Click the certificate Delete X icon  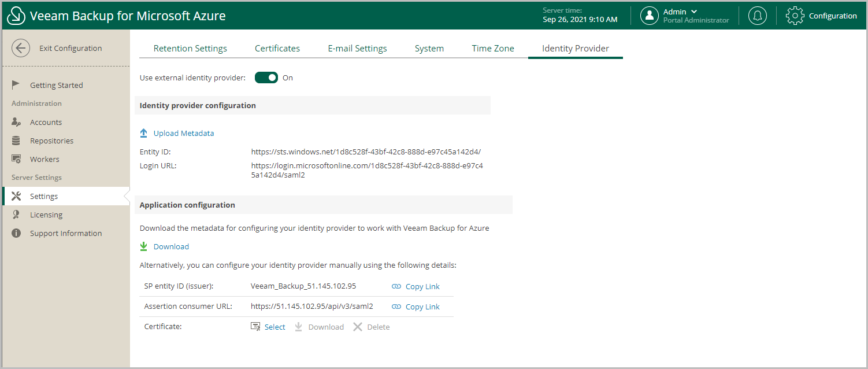(x=358, y=327)
